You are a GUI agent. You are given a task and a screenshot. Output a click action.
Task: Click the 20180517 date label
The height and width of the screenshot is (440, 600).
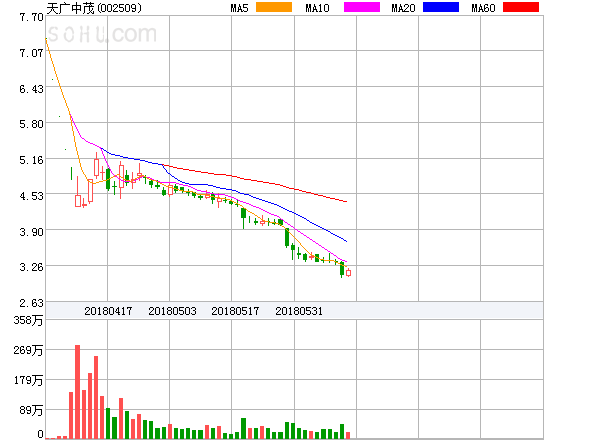tap(235, 311)
